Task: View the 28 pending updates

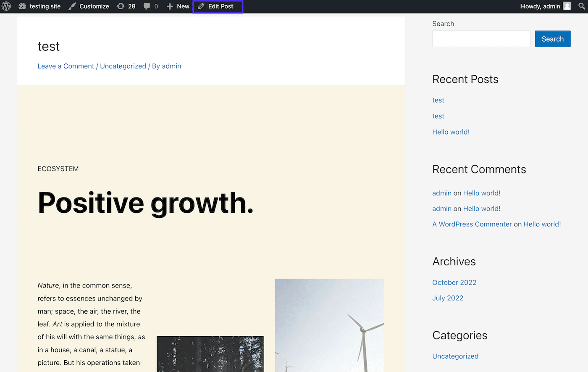Action: click(x=126, y=6)
